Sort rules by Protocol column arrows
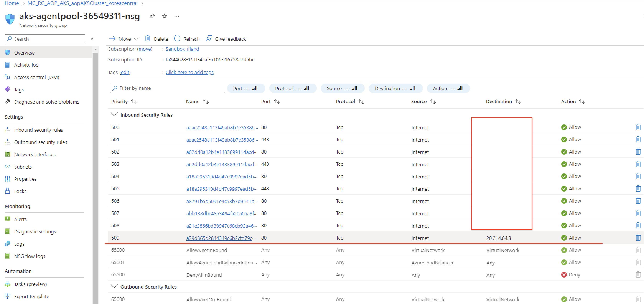Image resolution: width=644 pixels, height=304 pixels. (x=361, y=102)
